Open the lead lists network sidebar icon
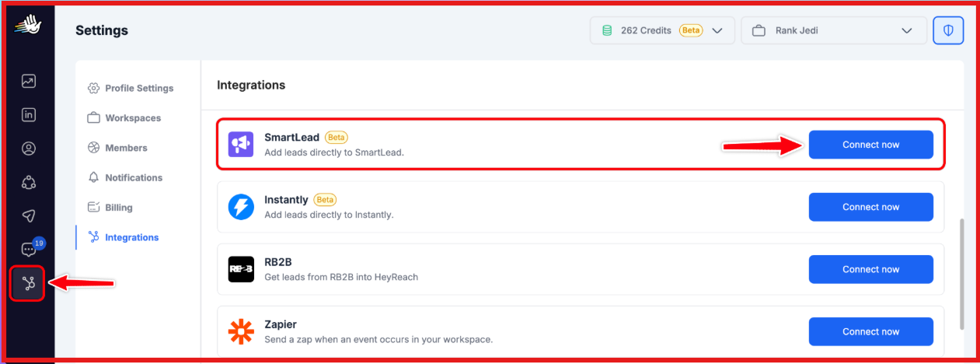 [29, 183]
